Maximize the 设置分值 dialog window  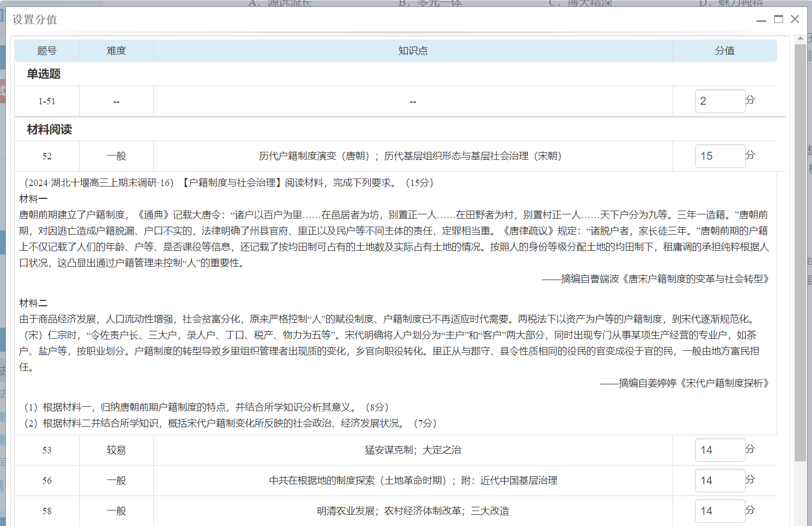tap(778, 19)
